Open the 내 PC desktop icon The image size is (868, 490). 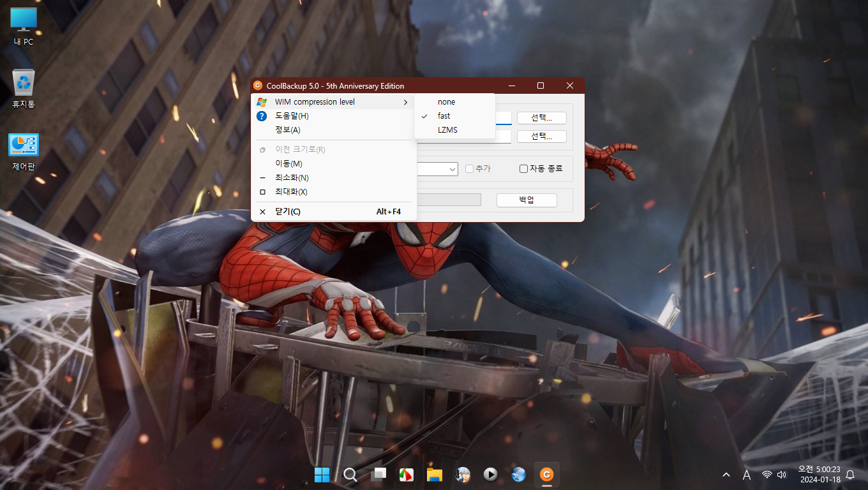pyautogui.click(x=24, y=27)
